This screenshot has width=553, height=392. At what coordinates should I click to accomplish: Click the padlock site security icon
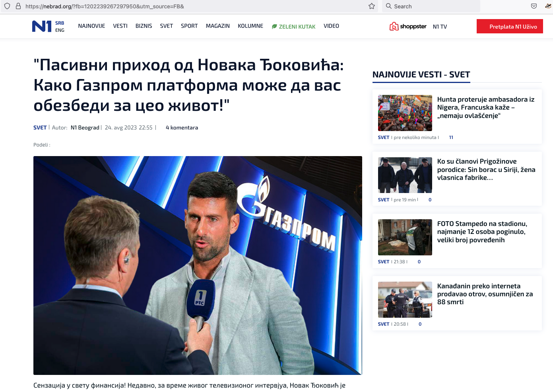coord(18,6)
